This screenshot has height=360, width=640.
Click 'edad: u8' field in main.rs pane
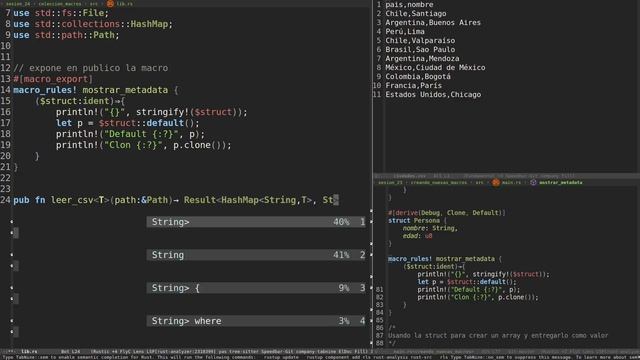click(x=417, y=236)
